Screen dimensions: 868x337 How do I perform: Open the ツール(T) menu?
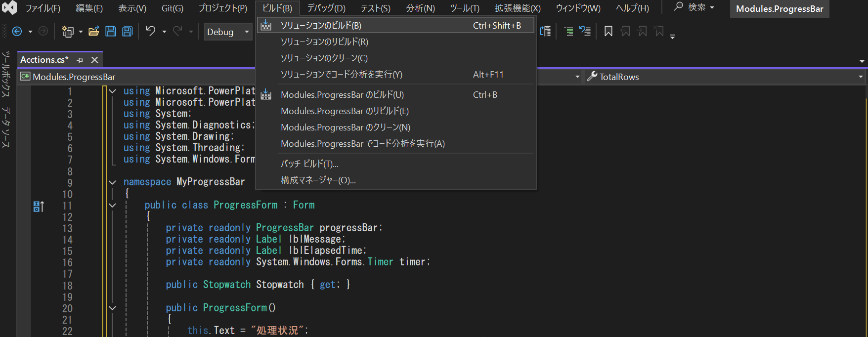[465, 8]
